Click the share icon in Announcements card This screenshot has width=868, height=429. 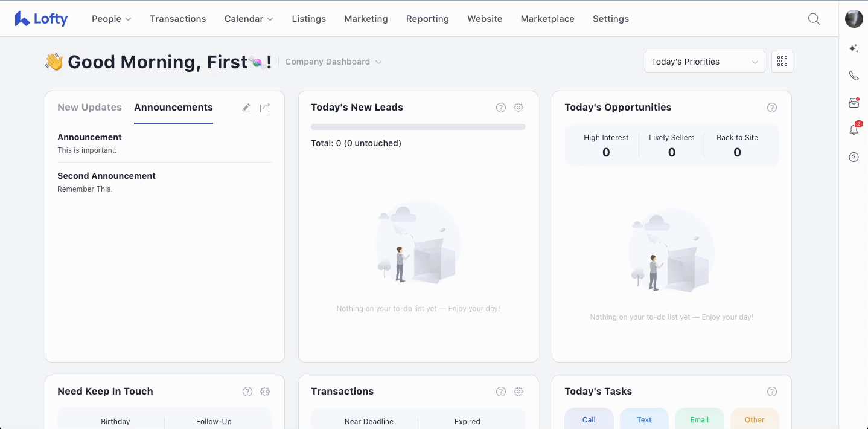[265, 108]
